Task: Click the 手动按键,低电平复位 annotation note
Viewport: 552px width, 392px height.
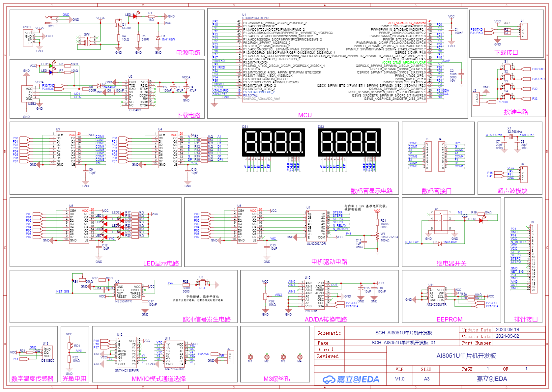Action: [202, 296]
